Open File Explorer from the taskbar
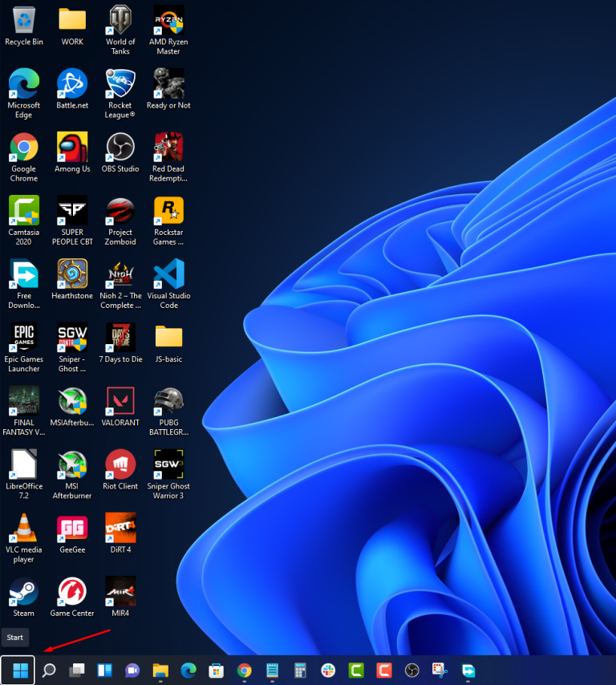Screen dimensions: 616x685 tap(160, 670)
